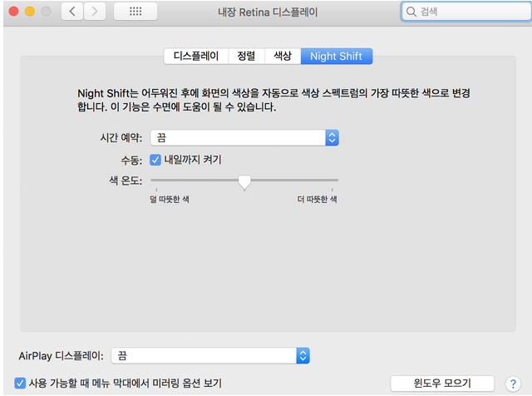The image size is (532, 396).
Task: Select the Night Shift tab
Action: click(x=336, y=56)
